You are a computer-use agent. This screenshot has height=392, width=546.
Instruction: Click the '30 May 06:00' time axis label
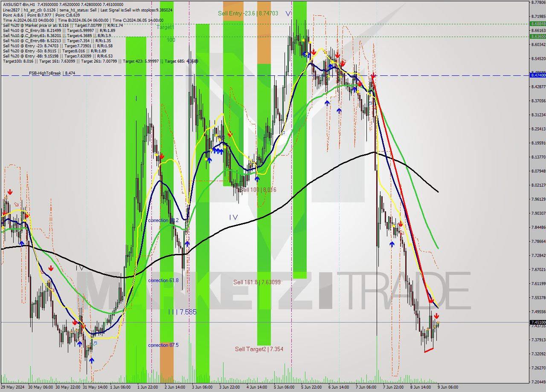[x=41, y=387]
